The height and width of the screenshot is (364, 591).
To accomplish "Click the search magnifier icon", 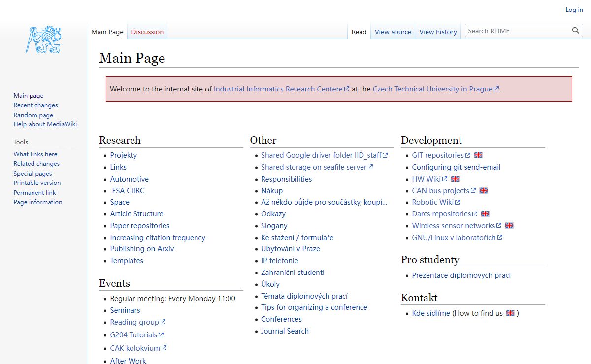I will (576, 31).
